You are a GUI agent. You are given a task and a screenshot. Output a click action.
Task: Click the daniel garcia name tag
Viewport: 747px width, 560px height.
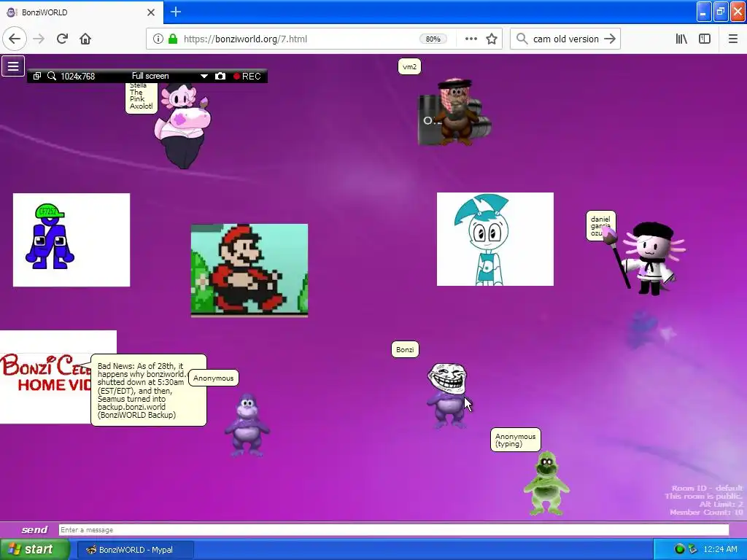click(600, 226)
